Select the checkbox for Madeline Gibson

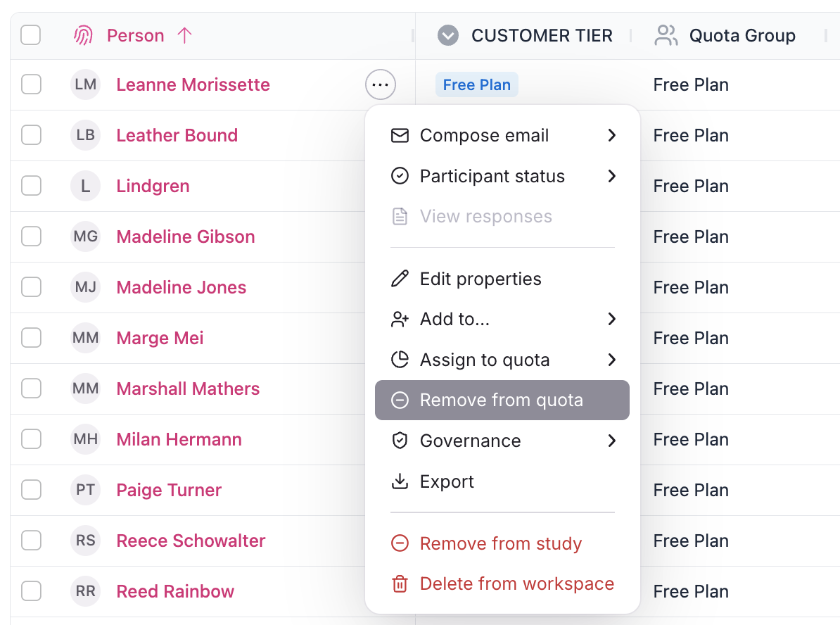[x=31, y=236]
